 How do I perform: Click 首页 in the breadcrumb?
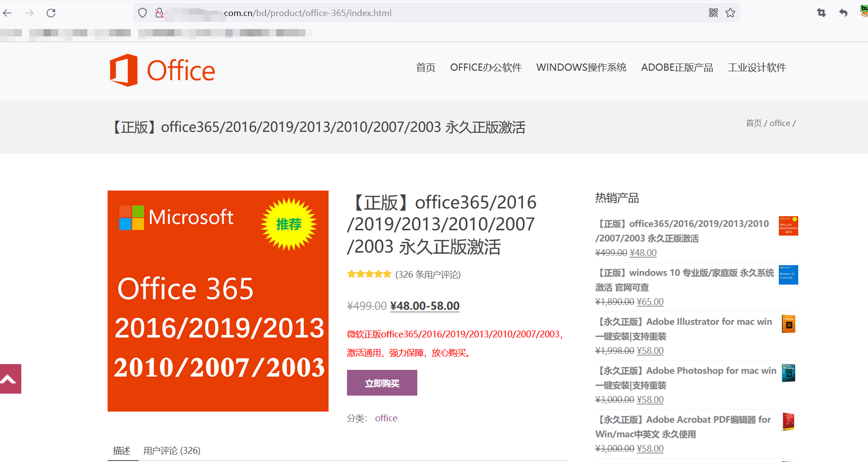coord(754,123)
